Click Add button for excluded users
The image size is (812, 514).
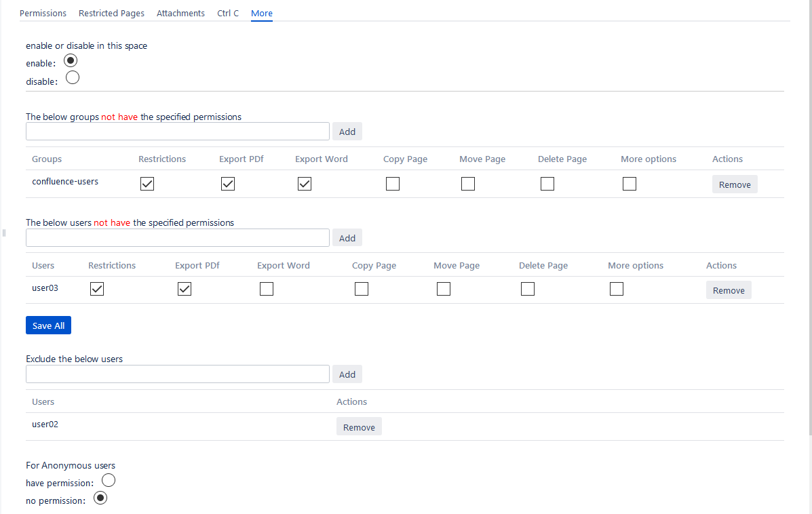tap(347, 374)
